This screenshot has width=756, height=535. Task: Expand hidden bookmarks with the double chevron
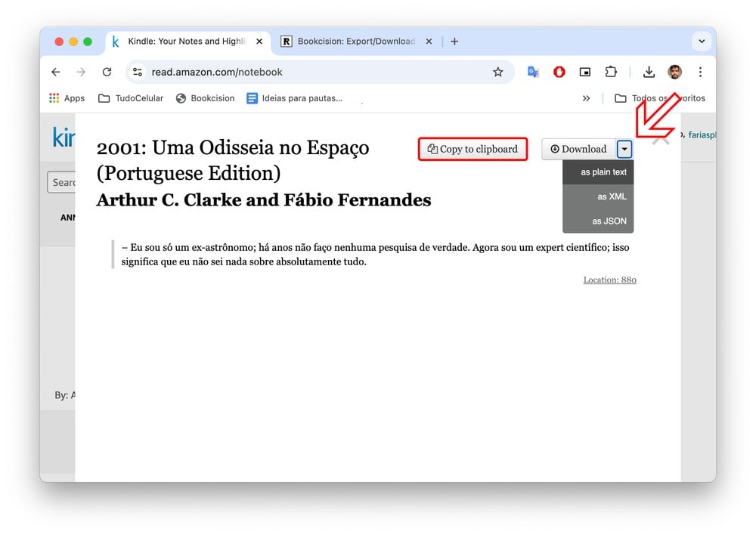click(586, 98)
